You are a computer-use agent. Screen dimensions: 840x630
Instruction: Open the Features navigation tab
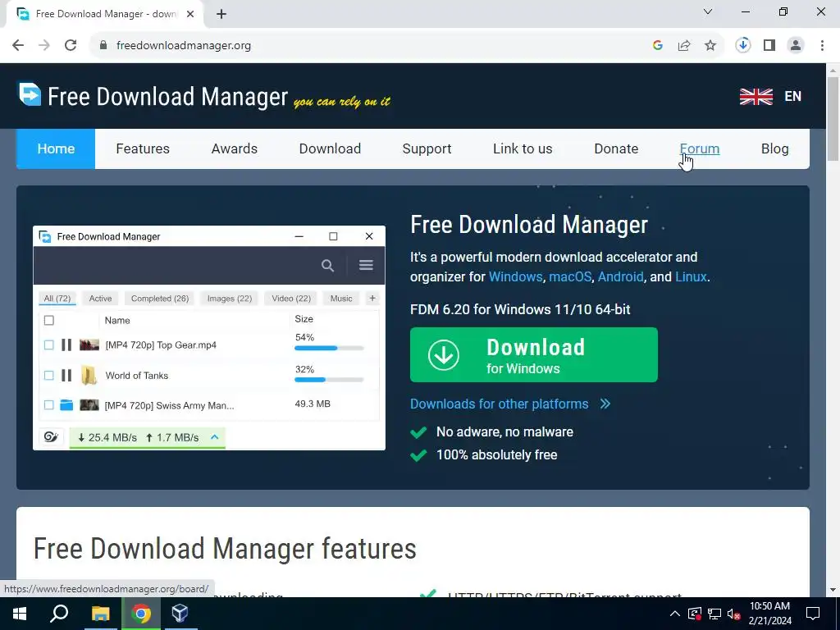click(x=143, y=149)
